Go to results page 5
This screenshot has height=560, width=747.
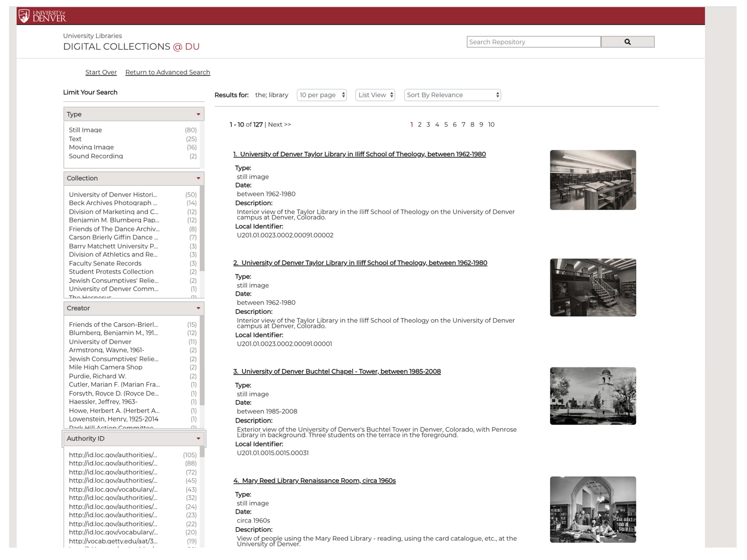pyautogui.click(x=446, y=125)
